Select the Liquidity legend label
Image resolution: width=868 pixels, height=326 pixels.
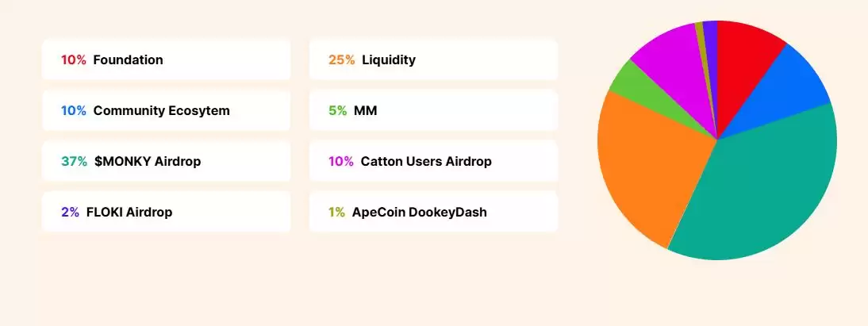[x=389, y=60]
